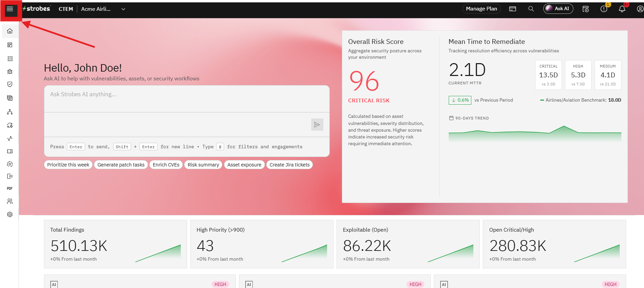Screen dimensions: 644x288
Task: Open the PDF reports icon
Action: [x=10, y=188]
